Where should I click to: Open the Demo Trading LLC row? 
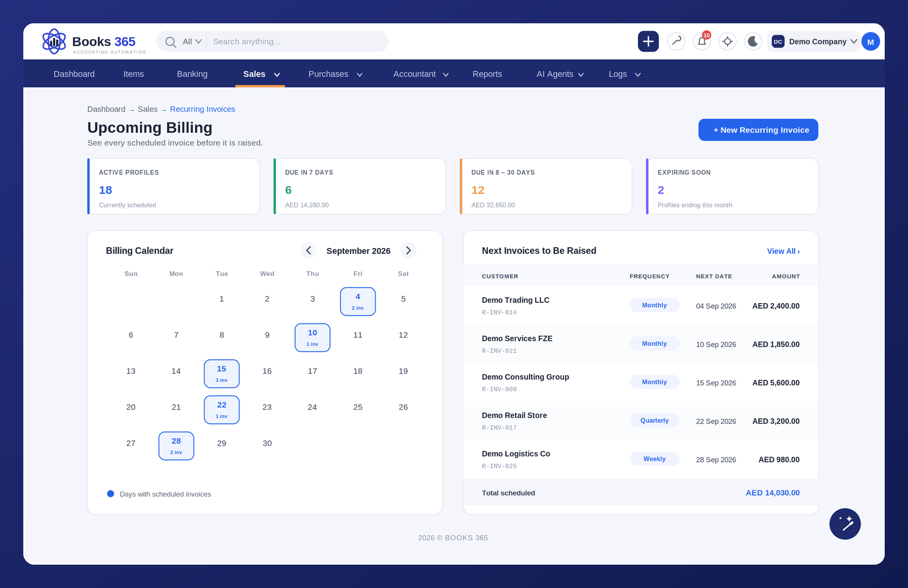tap(641, 305)
